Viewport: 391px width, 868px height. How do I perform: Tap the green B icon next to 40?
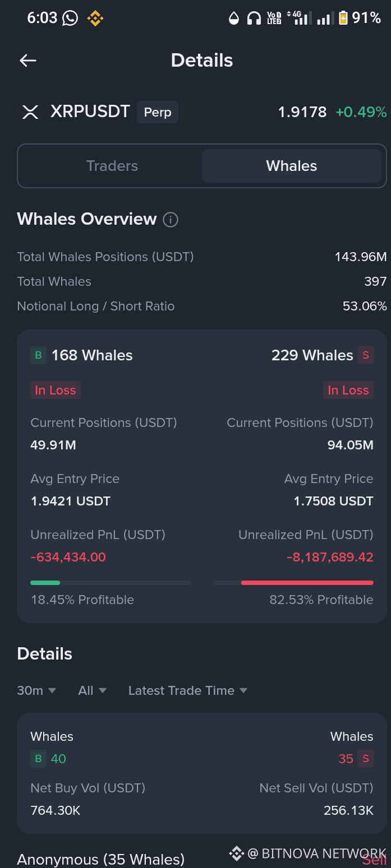[x=38, y=759]
